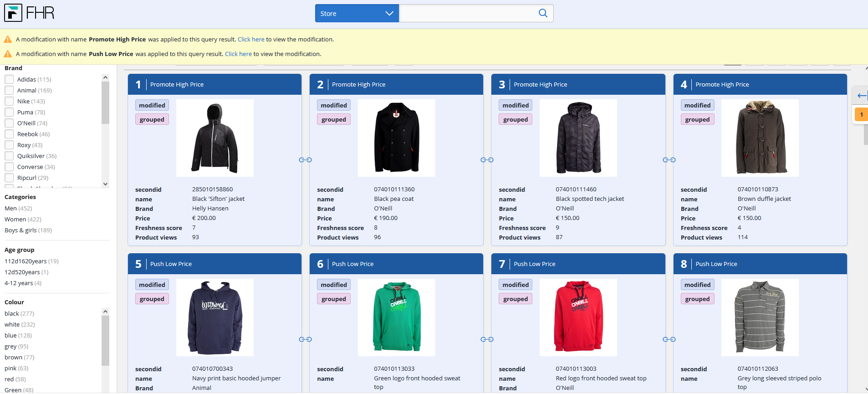Click warning icon beside Push Low Price message
This screenshot has height=394, width=868.
[x=8, y=54]
